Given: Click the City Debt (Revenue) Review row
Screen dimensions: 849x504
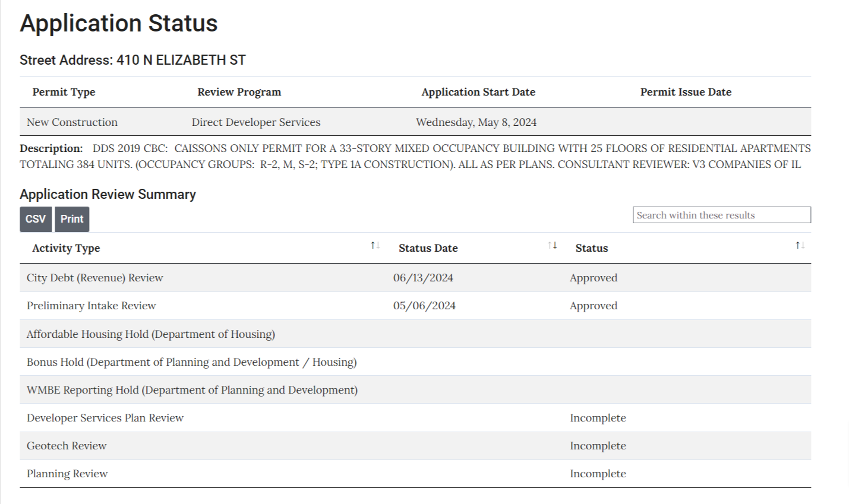Looking at the screenshot, I should click(x=415, y=278).
